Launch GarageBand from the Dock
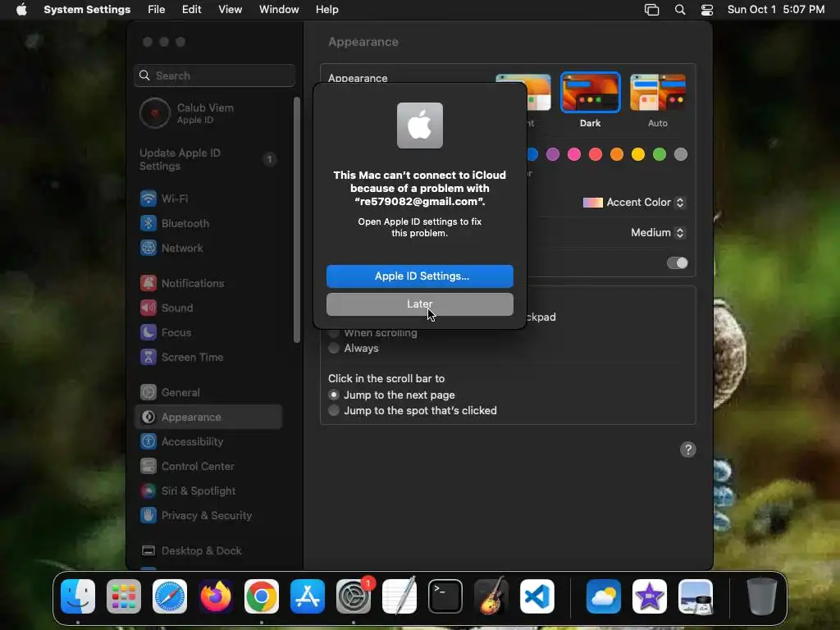This screenshot has width=840, height=630. (x=491, y=596)
